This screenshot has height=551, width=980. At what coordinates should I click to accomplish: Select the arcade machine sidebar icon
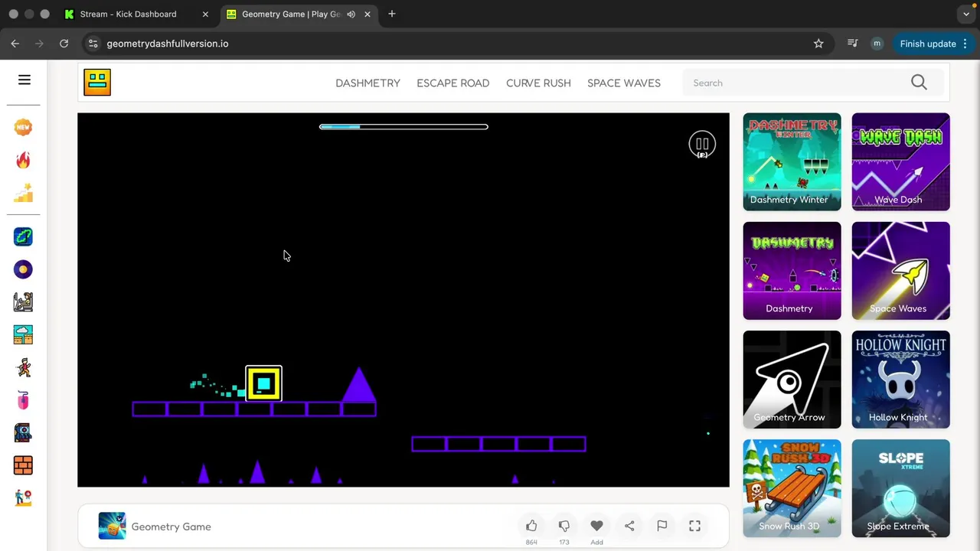point(23,432)
